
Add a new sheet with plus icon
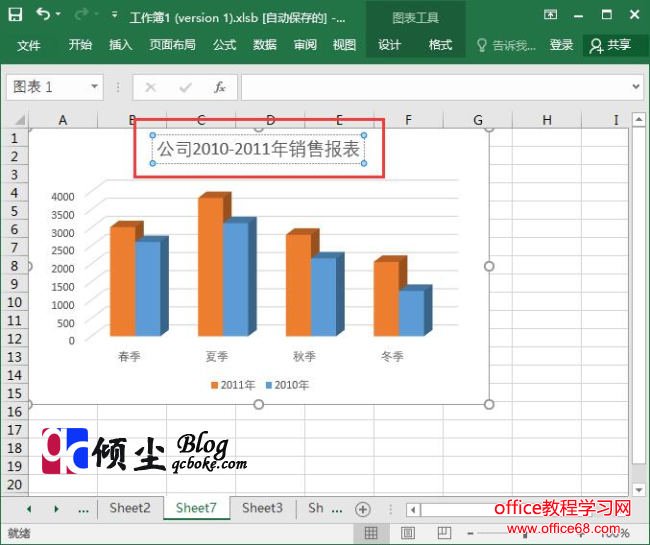click(363, 509)
